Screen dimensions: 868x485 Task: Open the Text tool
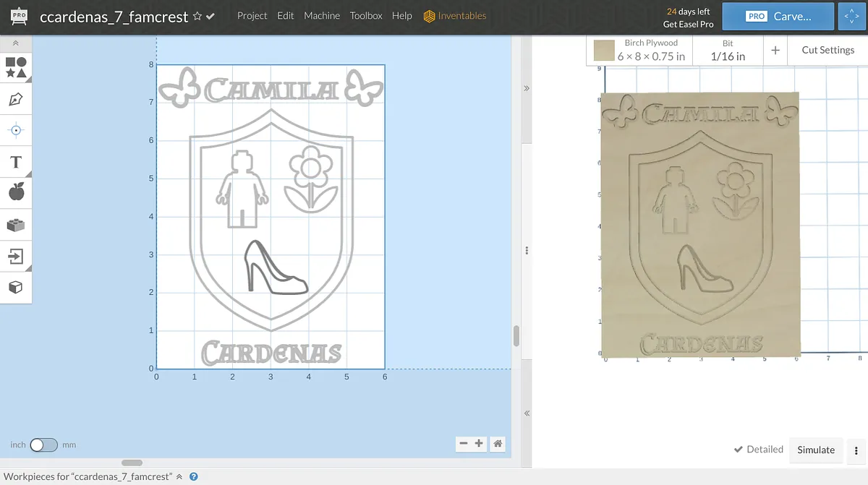point(16,161)
